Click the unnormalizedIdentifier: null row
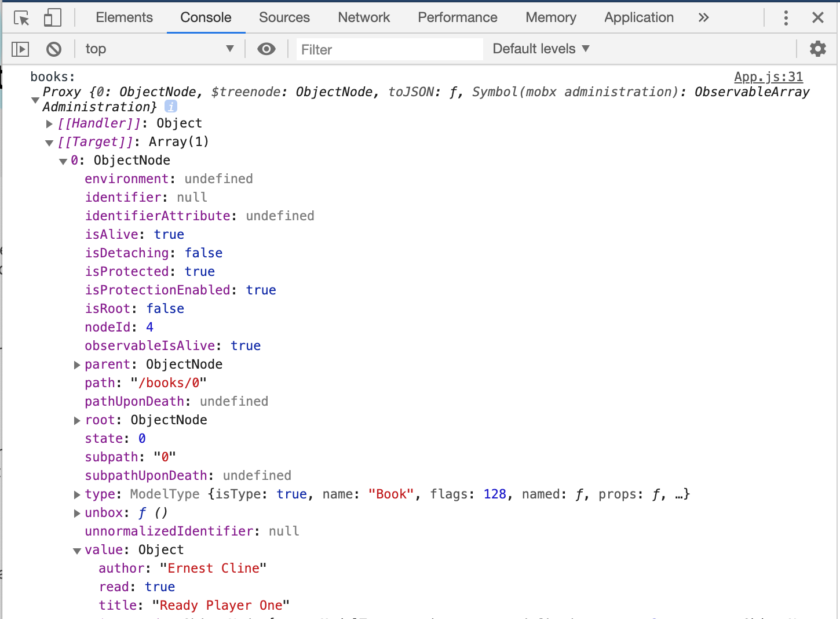 click(x=192, y=531)
